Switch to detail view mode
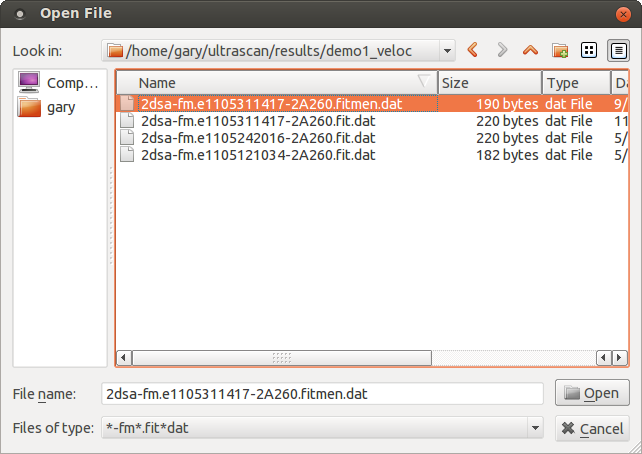The width and height of the screenshot is (642, 454). (617, 50)
